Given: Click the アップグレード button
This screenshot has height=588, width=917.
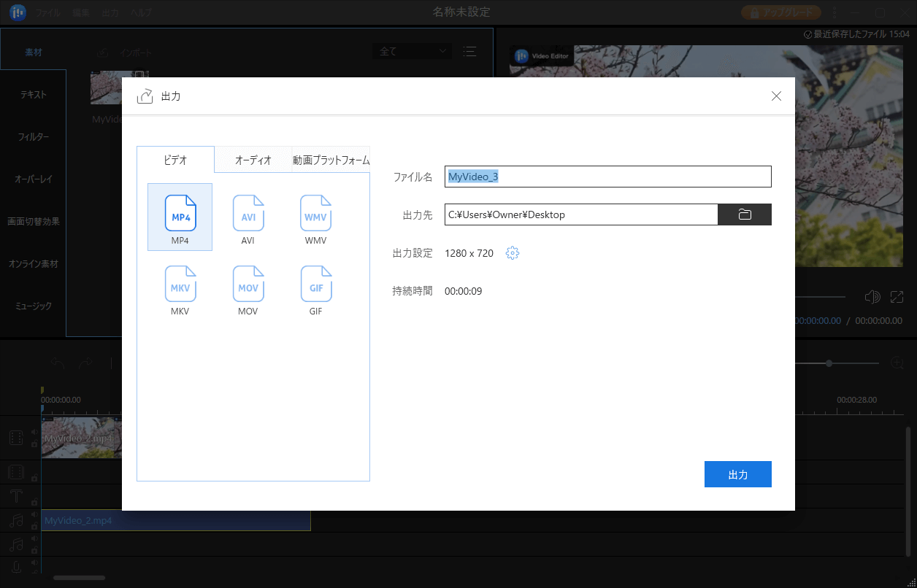Looking at the screenshot, I should (x=780, y=12).
